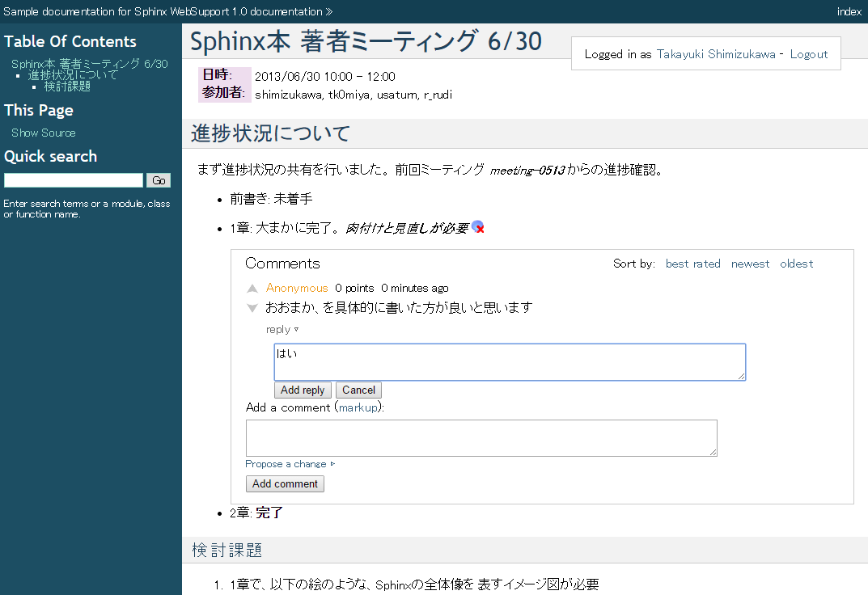The image size is (868, 595).
Task: Click the Comments panel heading
Action: [283, 264]
